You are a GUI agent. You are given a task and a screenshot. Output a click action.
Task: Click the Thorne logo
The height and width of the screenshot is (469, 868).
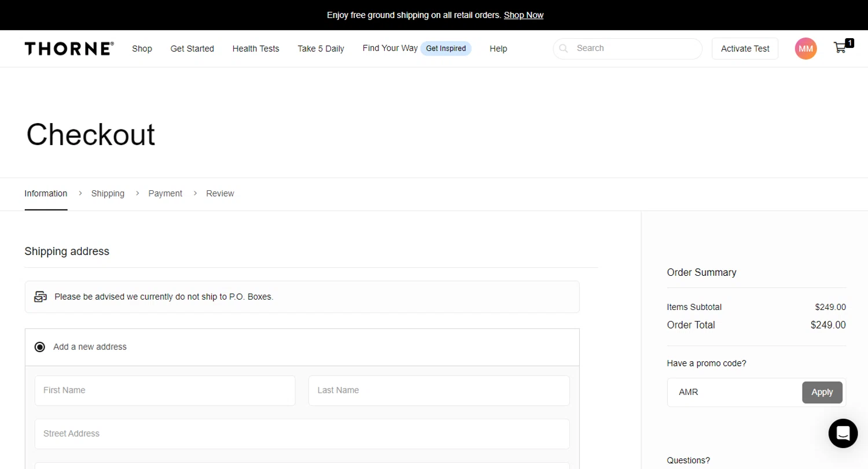69,49
